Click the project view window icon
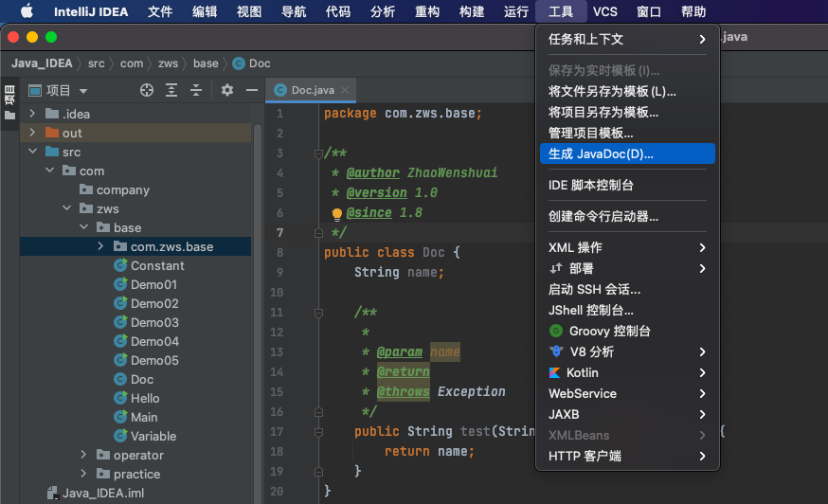Viewport: 828px width, 504px height. pyautogui.click(x=35, y=91)
